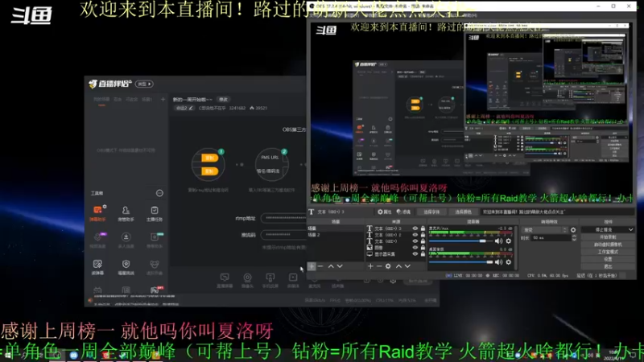Viewport: 644px width, 362px height.
Task: Open 弹幕助手 tool in Douyu companion
Action: pos(97,213)
